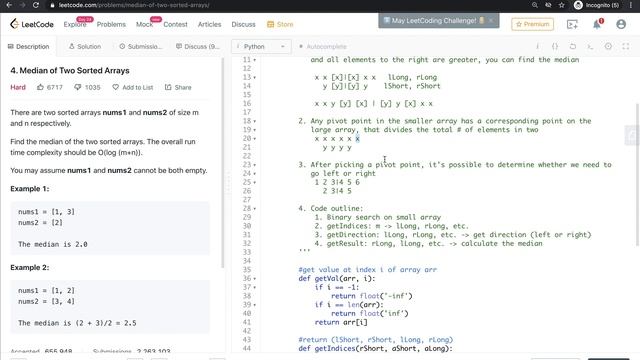Collapse code fold arrow at line 20
Image resolution: width=640 pixels, height=360 pixels.
255,139
